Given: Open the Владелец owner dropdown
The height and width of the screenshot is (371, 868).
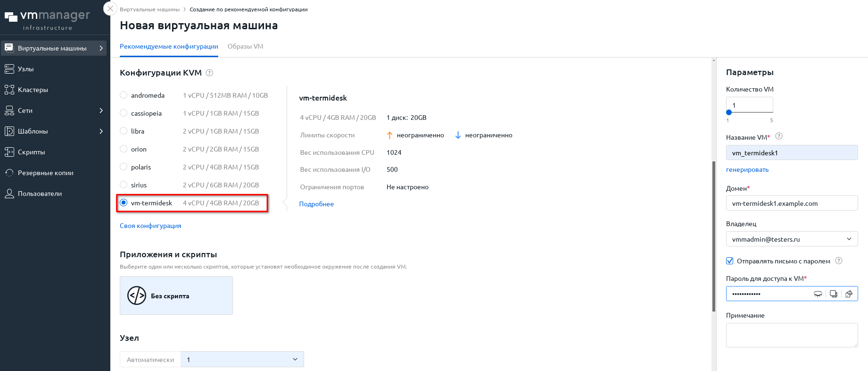Looking at the screenshot, I should (792, 239).
